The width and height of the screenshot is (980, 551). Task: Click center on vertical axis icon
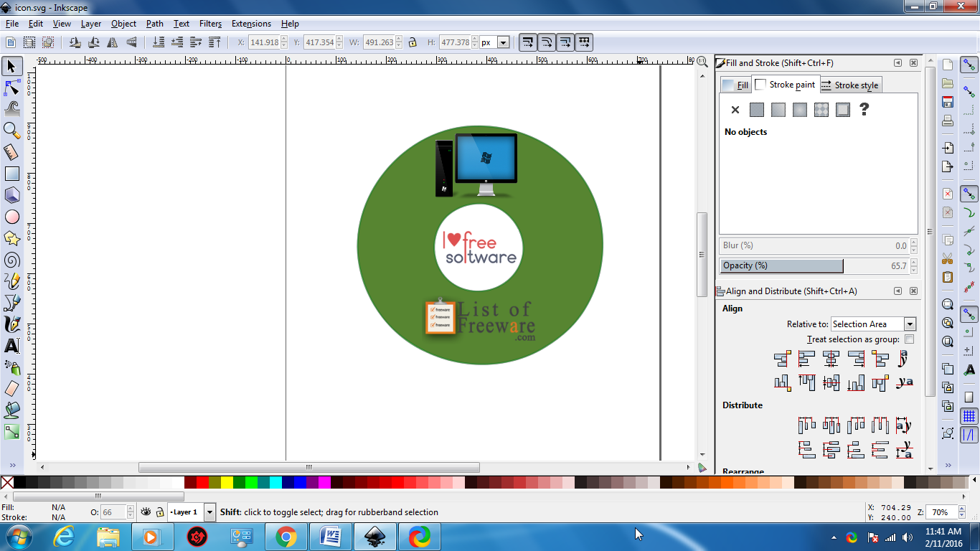pos(831,358)
